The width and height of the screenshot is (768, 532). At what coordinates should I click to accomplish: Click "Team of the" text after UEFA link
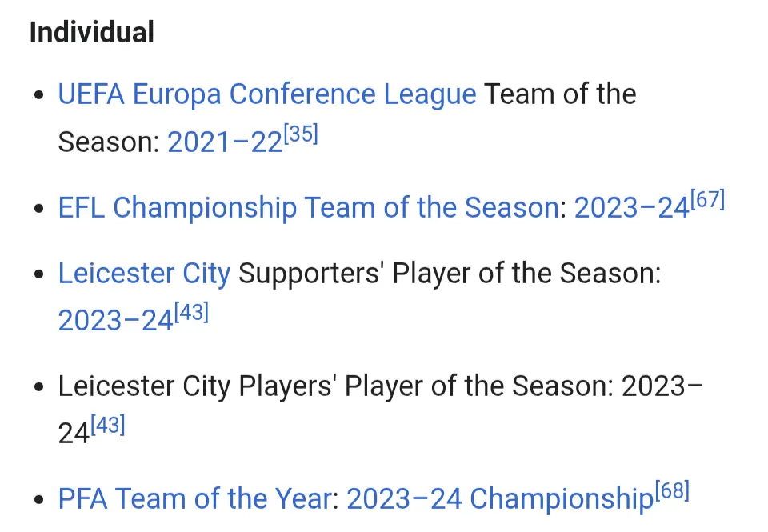coord(560,94)
